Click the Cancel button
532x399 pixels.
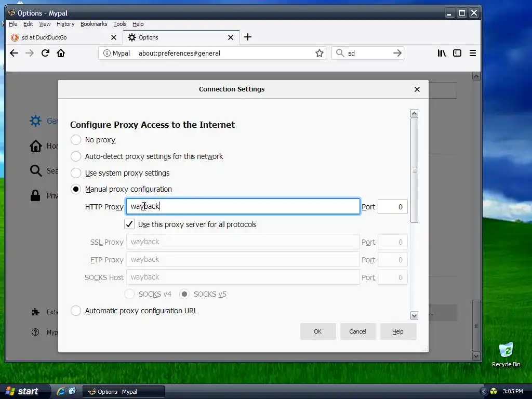point(357,331)
